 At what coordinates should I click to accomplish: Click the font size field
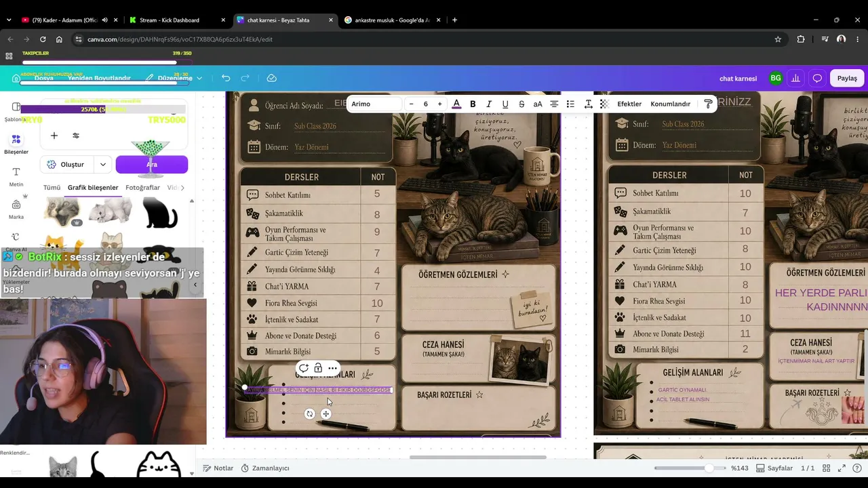click(425, 104)
